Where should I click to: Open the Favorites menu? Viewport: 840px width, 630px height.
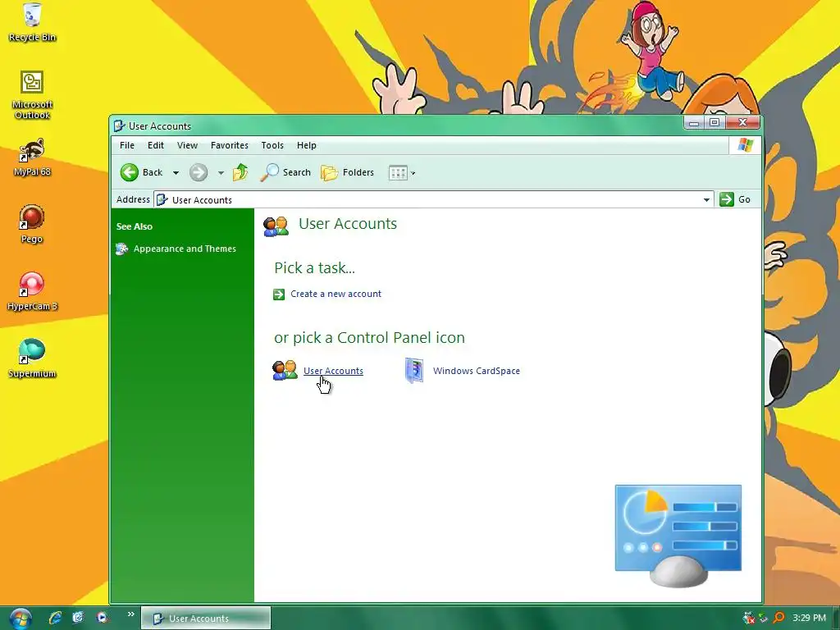[230, 145]
